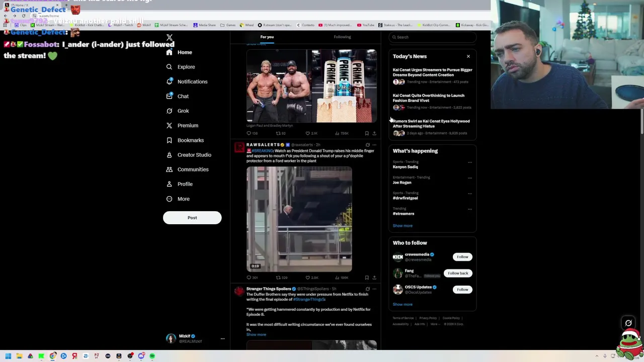Open options for #drwfirstgoal trend
Viewport: 644px width, 362px height.
(x=470, y=194)
